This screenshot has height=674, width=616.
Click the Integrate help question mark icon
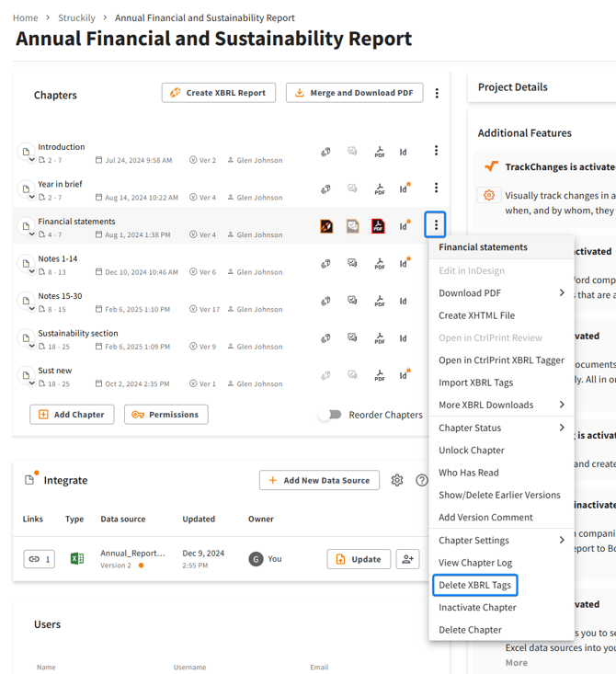(421, 480)
